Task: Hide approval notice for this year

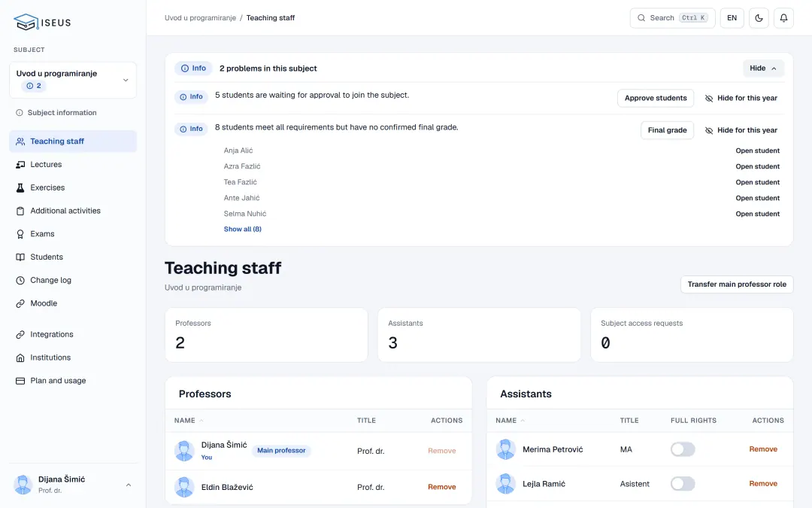Action: pos(741,98)
